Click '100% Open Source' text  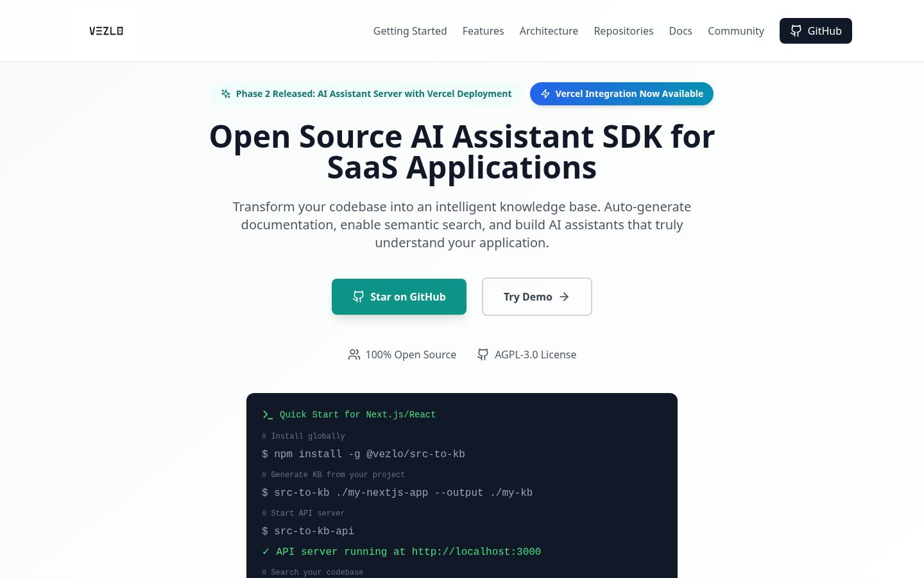tap(411, 355)
